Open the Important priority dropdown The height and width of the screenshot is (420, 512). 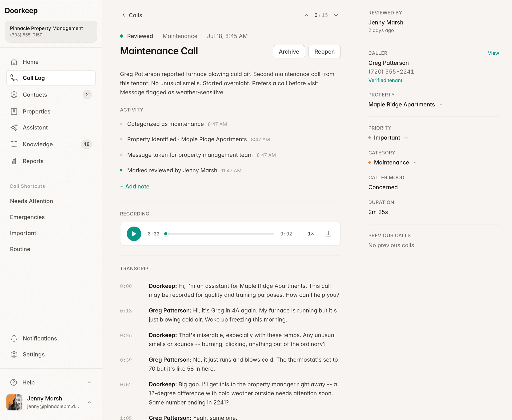click(388, 138)
